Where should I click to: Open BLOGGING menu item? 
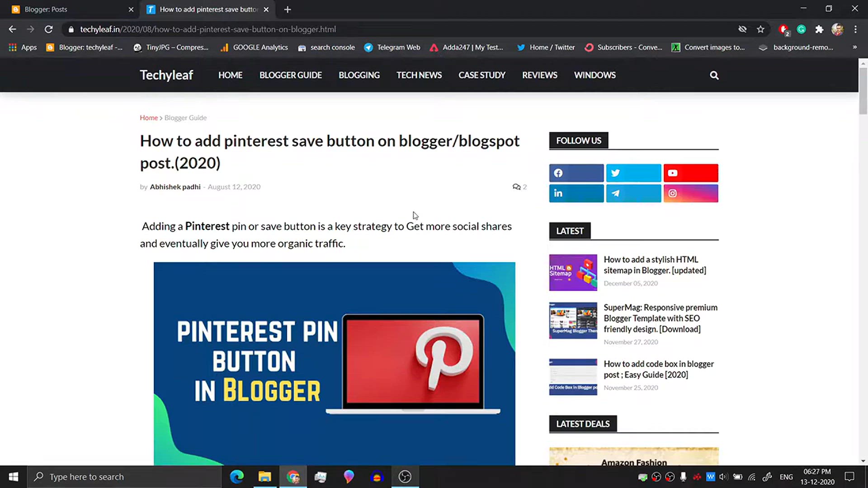[359, 75]
